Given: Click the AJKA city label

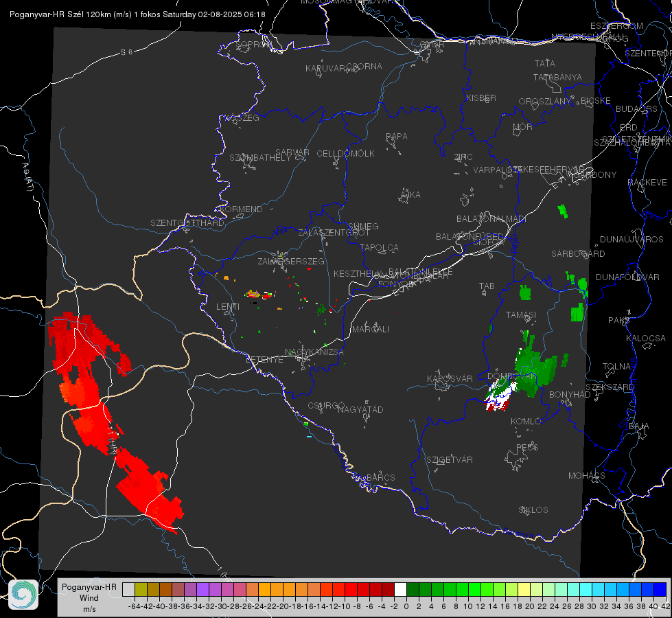Looking at the screenshot, I should pyautogui.click(x=410, y=194).
